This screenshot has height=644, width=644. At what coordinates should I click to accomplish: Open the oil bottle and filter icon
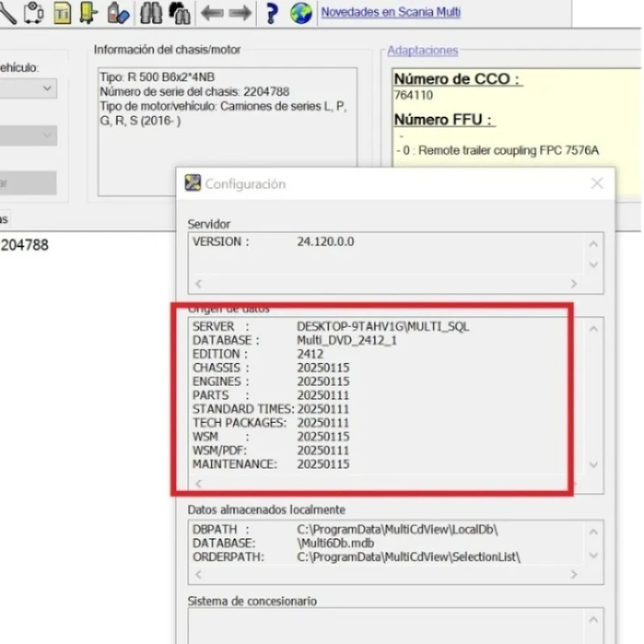[118, 12]
